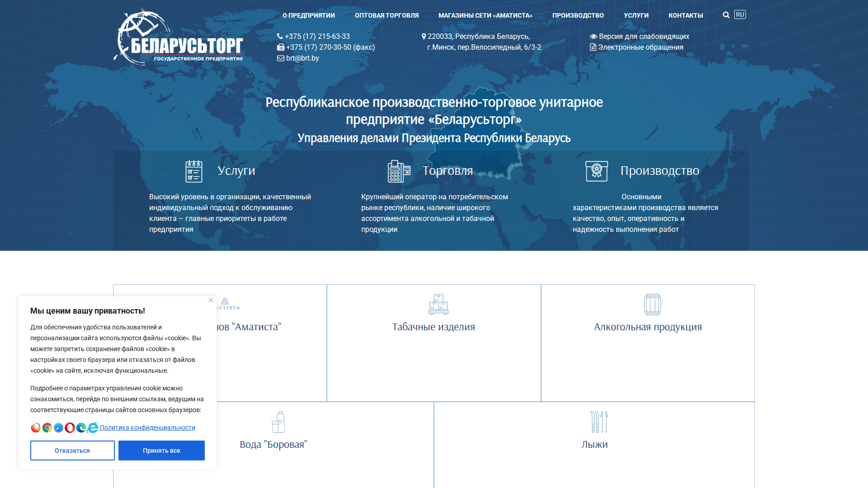The width and height of the screenshot is (868, 488).
Task: Click the Firefox browser icon in cookie notice
Action: [36, 427]
